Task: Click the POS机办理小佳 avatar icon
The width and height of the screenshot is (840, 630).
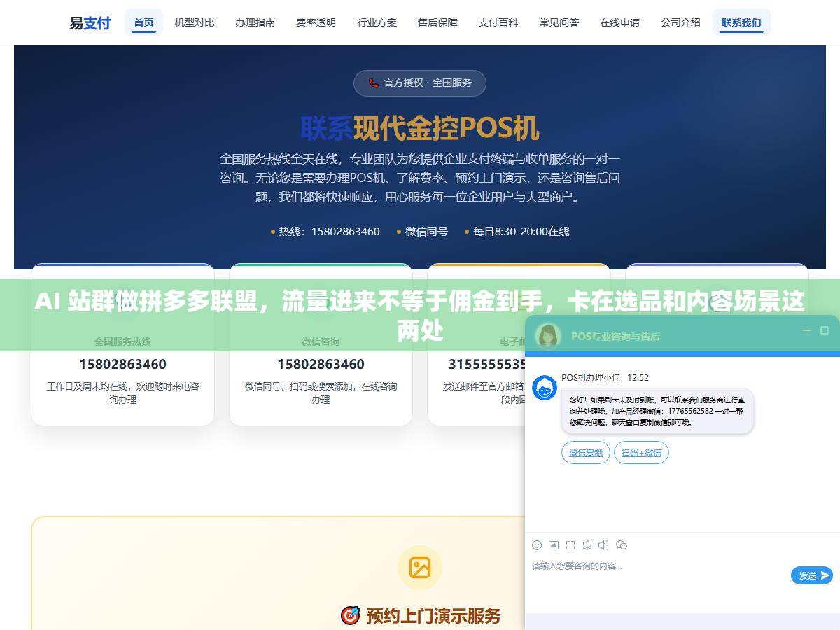Action: (x=545, y=388)
